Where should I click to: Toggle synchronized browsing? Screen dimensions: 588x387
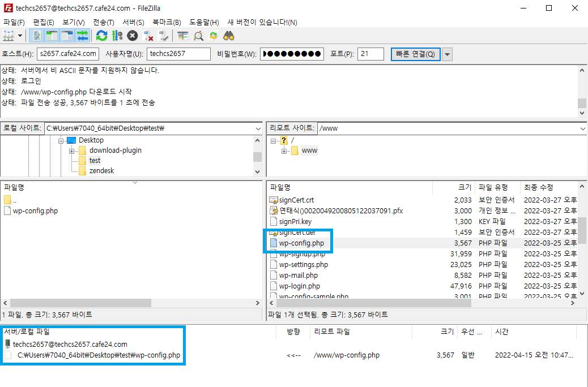[214, 36]
